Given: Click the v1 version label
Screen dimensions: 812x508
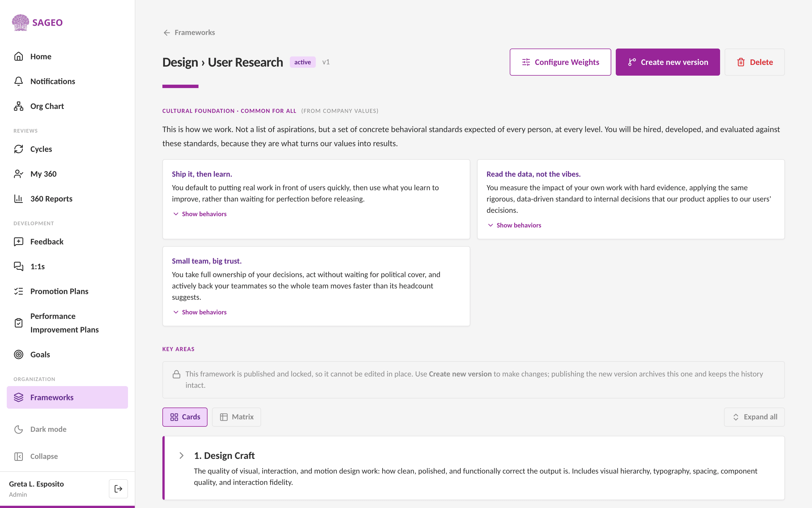Looking at the screenshot, I should 326,62.
